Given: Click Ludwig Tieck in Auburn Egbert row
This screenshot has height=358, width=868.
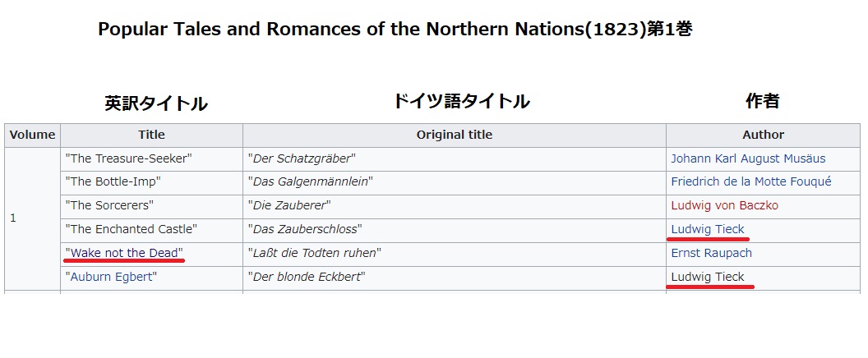Looking at the screenshot, I should (x=708, y=278).
